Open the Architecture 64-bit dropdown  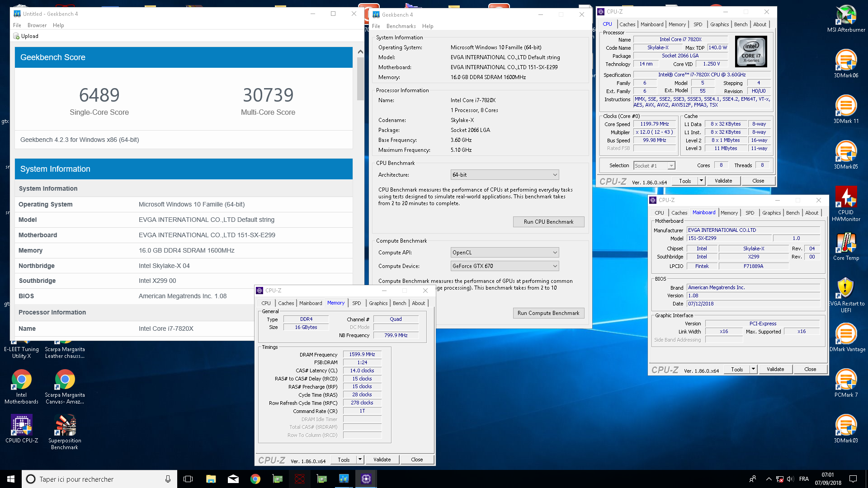(x=505, y=175)
